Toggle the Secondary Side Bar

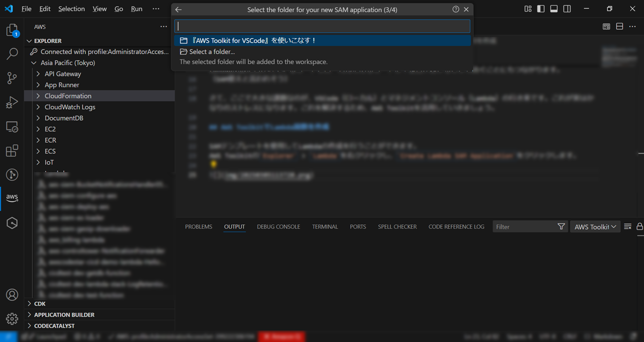click(x=567, y=9)
